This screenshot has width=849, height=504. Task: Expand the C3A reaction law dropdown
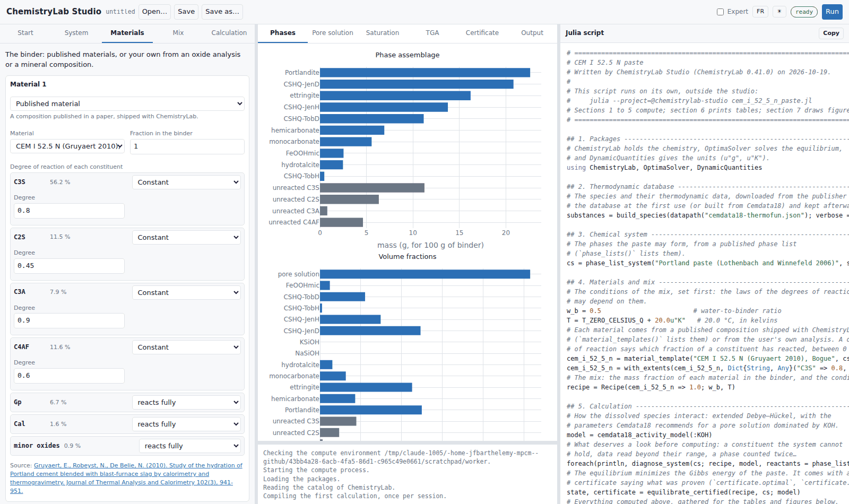[x=186, y=292]
